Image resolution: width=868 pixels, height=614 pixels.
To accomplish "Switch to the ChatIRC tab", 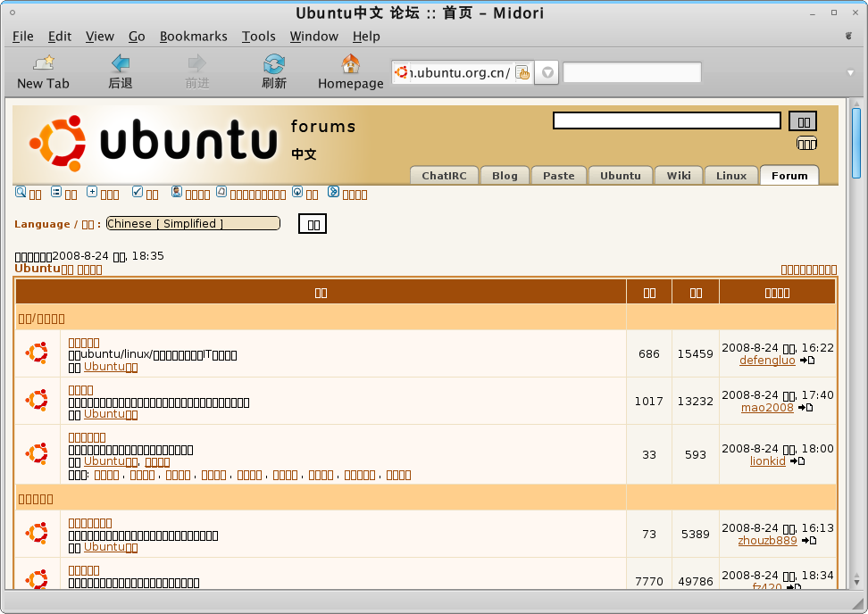I will tap(444, 175).
